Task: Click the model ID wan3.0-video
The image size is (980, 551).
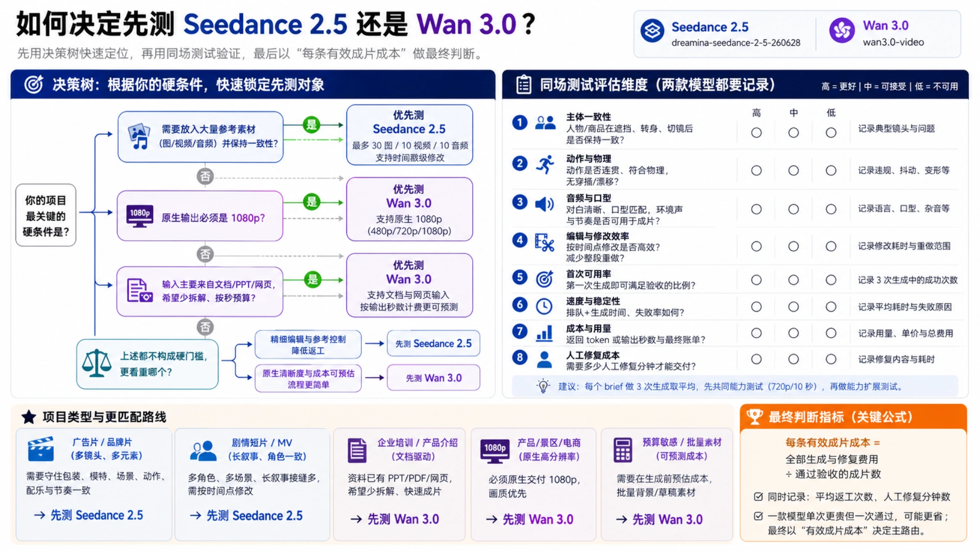Action: (893, 42)
